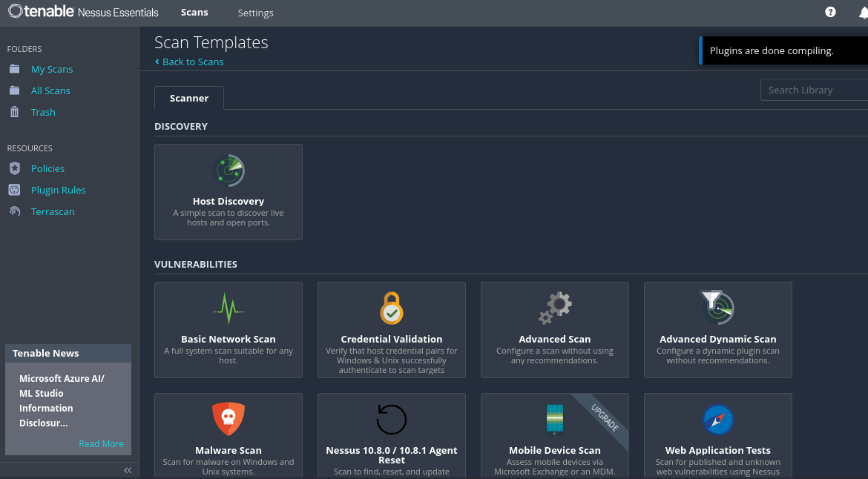Click 'Scan for malware on Windows' description
The width and height of the screenshot is (868, 479).
[x=228, y=467]
